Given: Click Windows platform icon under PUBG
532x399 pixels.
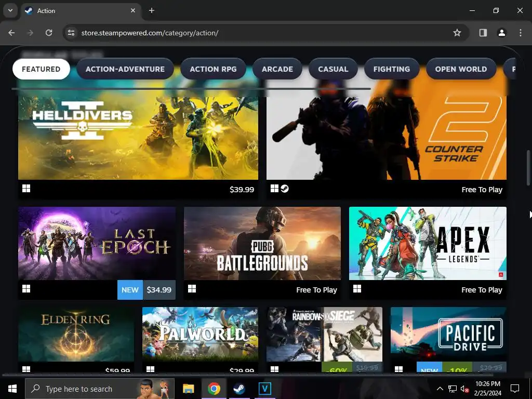Looking at the screenshot, I should (x=192, y=289).
